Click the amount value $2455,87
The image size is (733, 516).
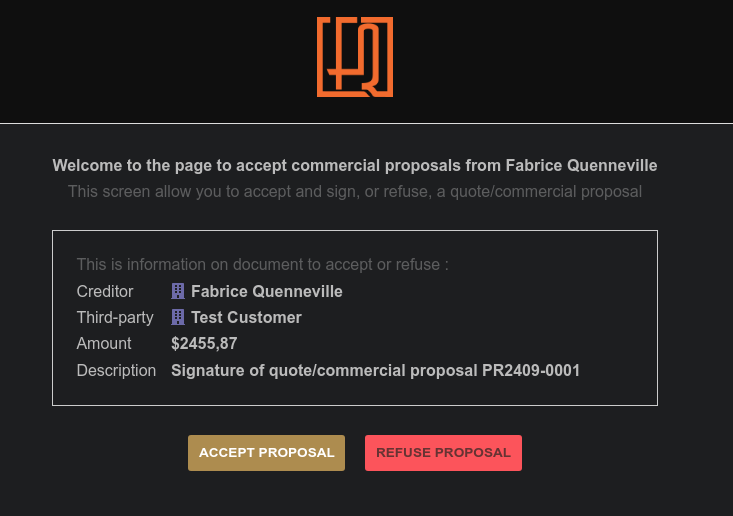[204, 344]
